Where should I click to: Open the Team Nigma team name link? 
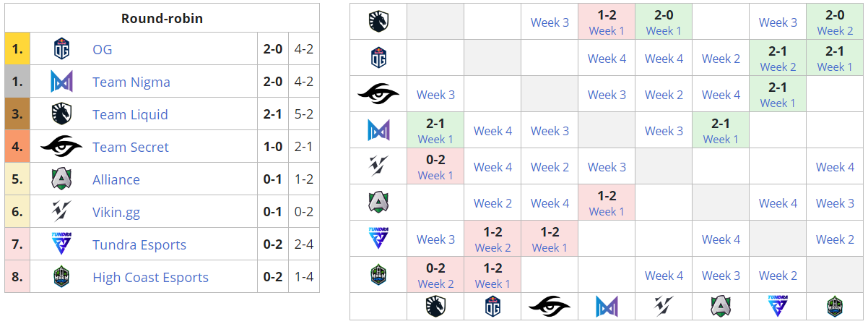(131, 82)
